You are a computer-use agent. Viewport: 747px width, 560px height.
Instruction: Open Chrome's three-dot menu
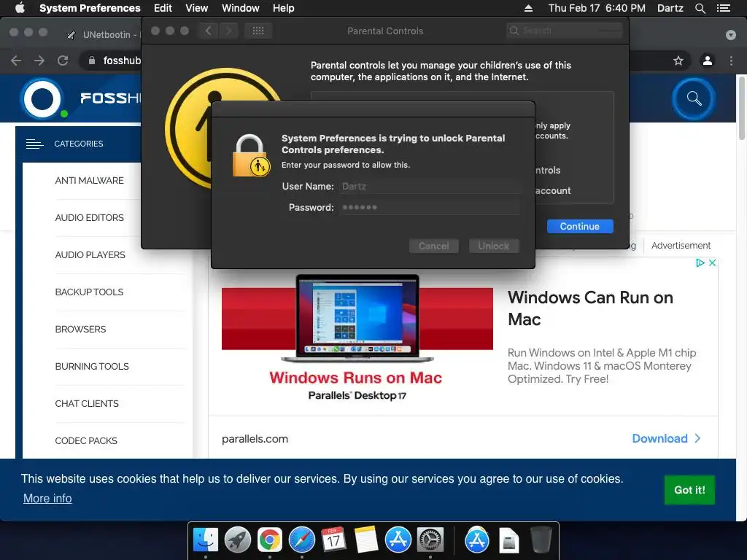tap(731, 61)
